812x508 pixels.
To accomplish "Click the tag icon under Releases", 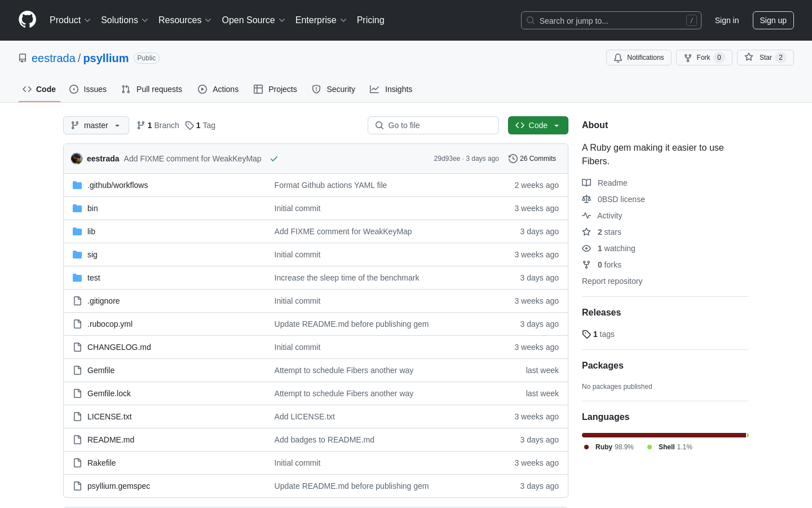I will tap(586, 334).
